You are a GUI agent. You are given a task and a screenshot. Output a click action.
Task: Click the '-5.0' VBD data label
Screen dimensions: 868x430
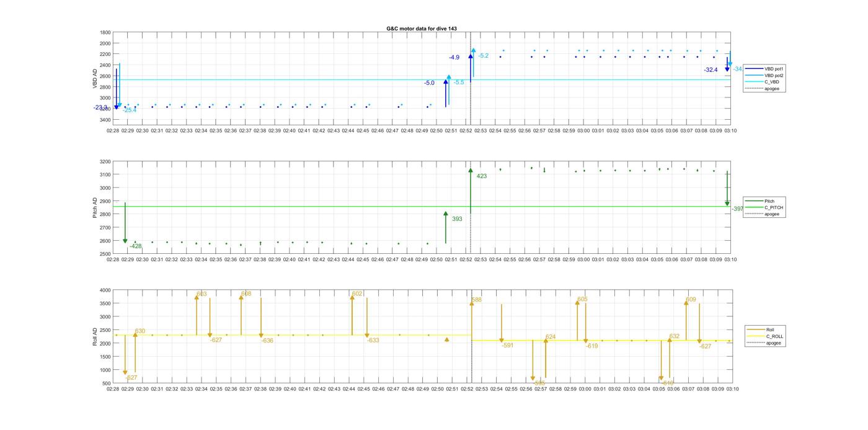[429, 83]
